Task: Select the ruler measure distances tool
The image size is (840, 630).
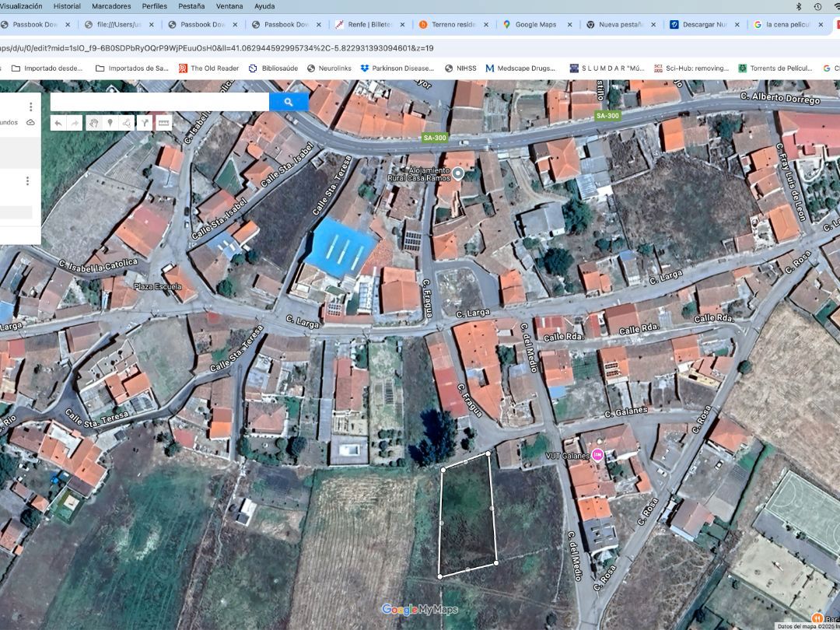Action: (x=163, y=123)
